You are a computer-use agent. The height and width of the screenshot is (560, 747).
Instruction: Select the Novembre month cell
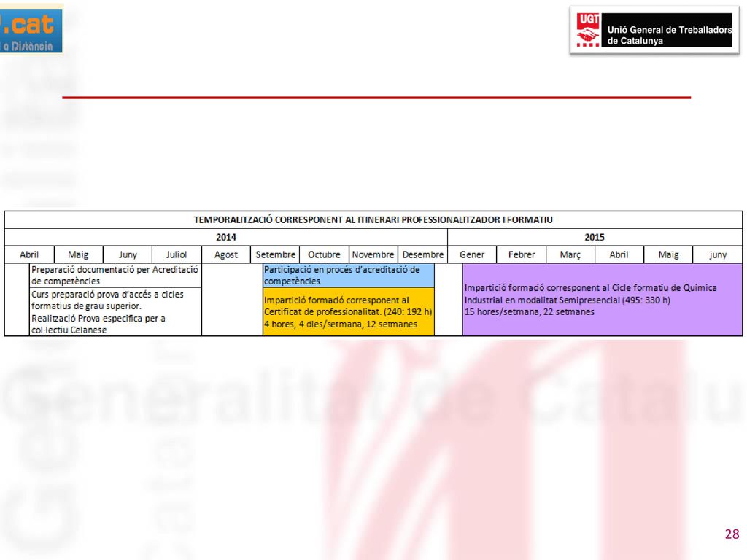click(x=373, y=254)
